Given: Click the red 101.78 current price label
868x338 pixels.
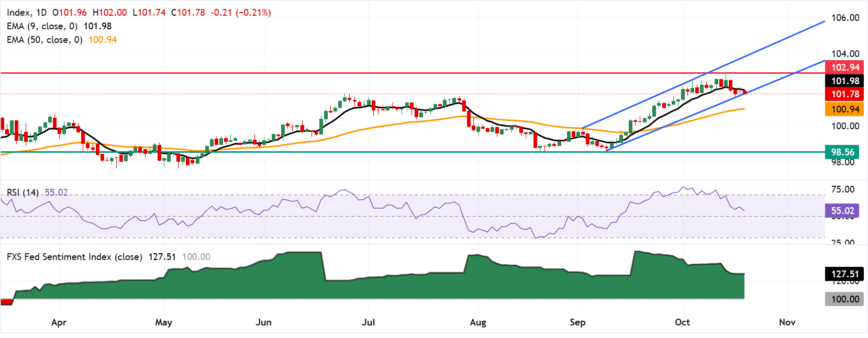Looking at the screenshot, I should pos(844,94).
